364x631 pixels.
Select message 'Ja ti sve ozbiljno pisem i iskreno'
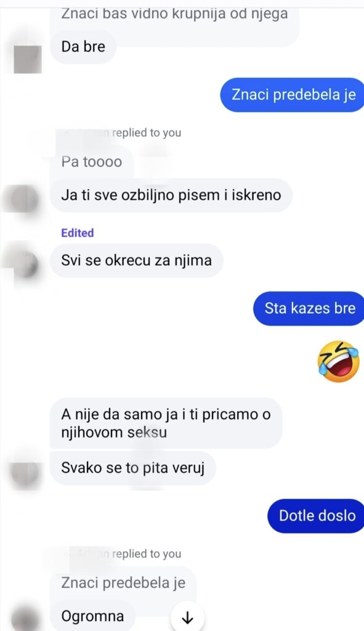[x=171, y=195]
